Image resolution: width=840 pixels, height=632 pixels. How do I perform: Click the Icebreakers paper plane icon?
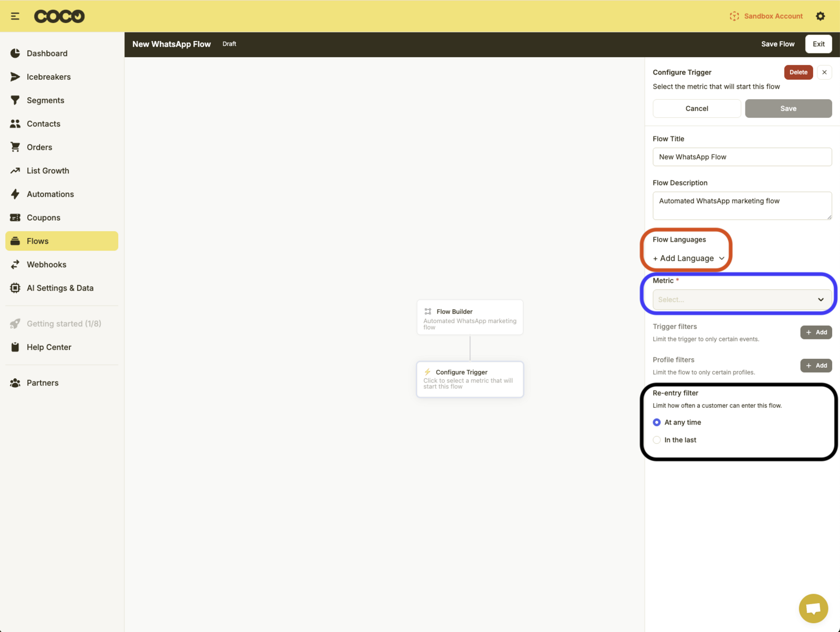(x=15, y=77)
